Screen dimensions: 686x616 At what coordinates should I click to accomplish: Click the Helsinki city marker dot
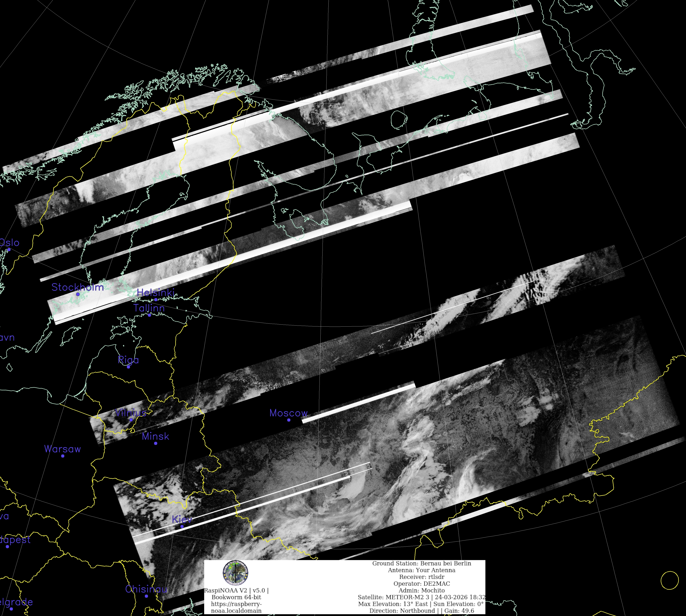pyautogui.click(x=156, y=300)
